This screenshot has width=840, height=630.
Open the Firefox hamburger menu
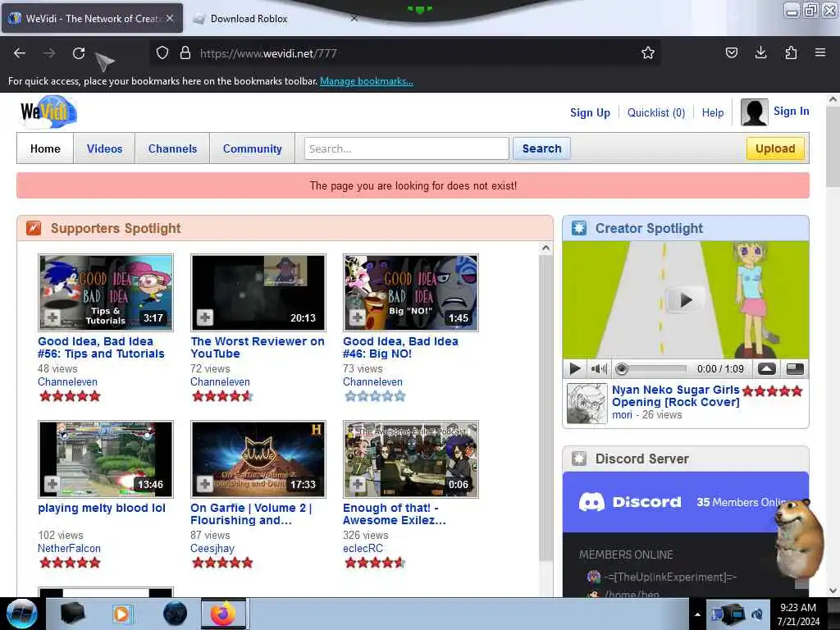[820, 52]
